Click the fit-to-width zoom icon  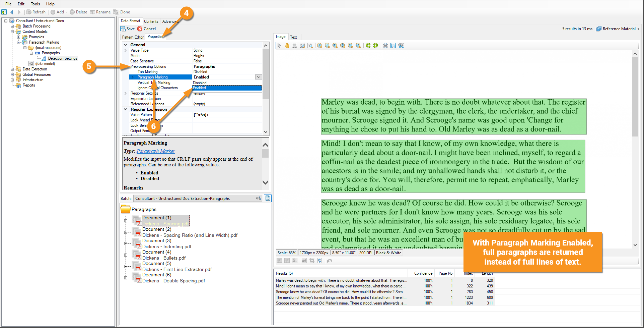tap(350, 46)
